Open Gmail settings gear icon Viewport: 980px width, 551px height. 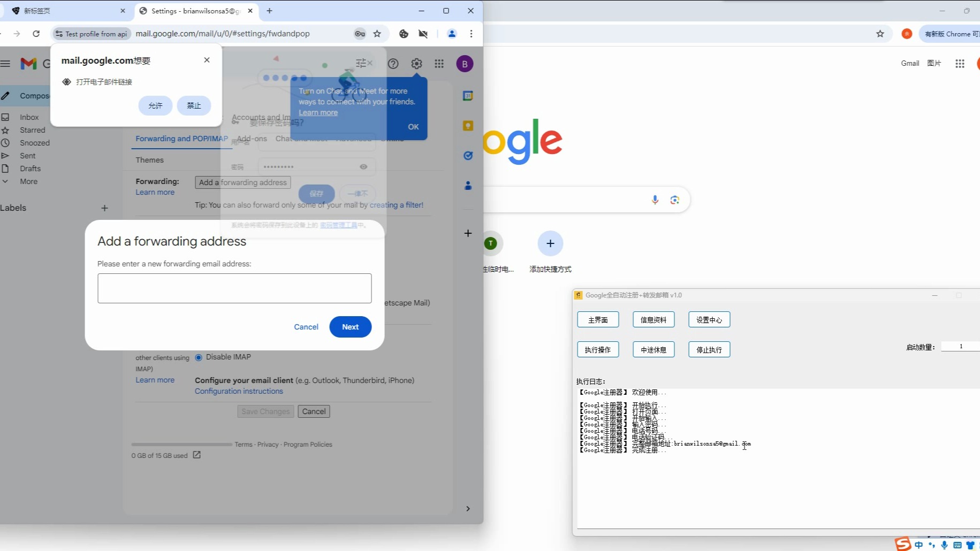point(416,64)
